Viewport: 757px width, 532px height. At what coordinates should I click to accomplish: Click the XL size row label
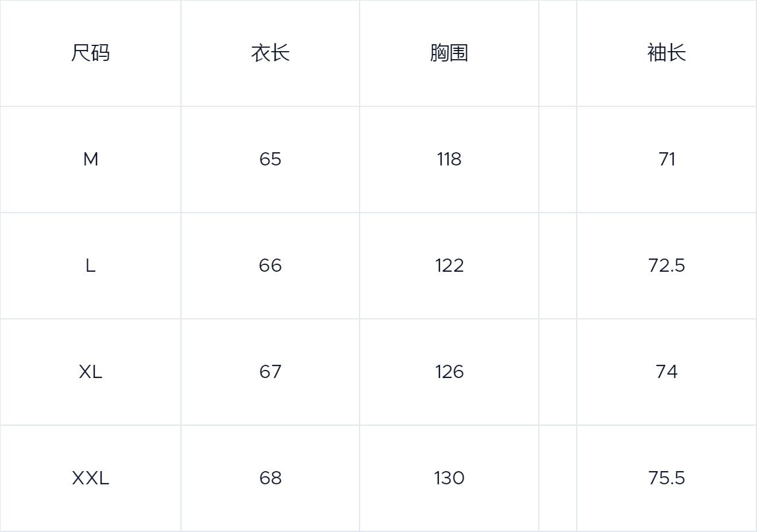pos(90,372)
